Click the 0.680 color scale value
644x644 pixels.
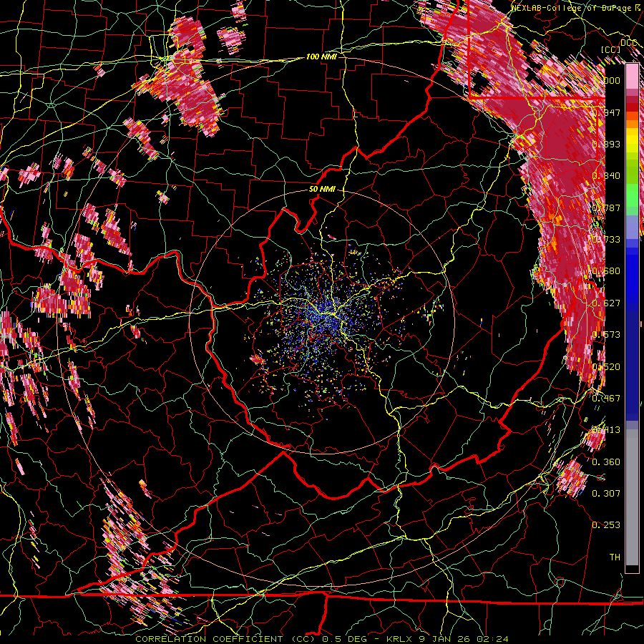tap(606, 271)
